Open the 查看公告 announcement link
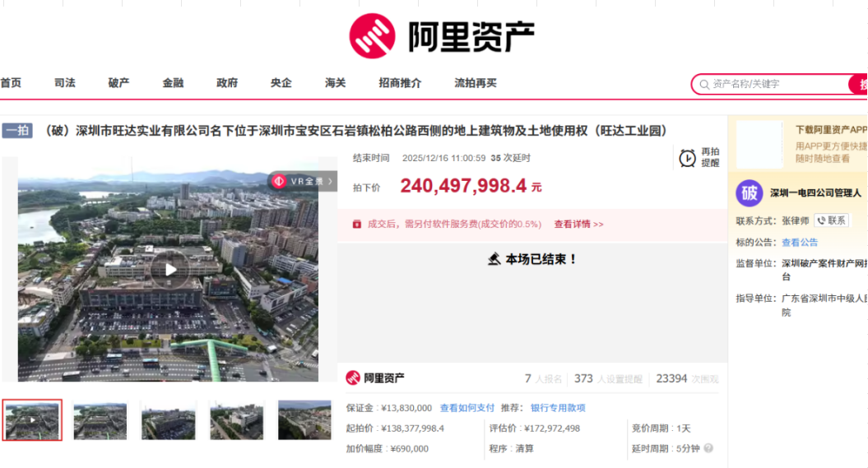 click(799, 242)
